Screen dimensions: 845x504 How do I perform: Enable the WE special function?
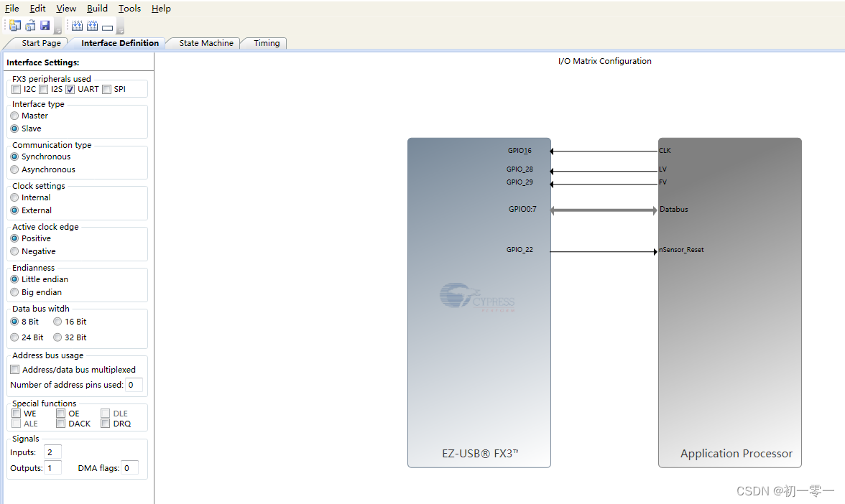click(x=16, y=414)
